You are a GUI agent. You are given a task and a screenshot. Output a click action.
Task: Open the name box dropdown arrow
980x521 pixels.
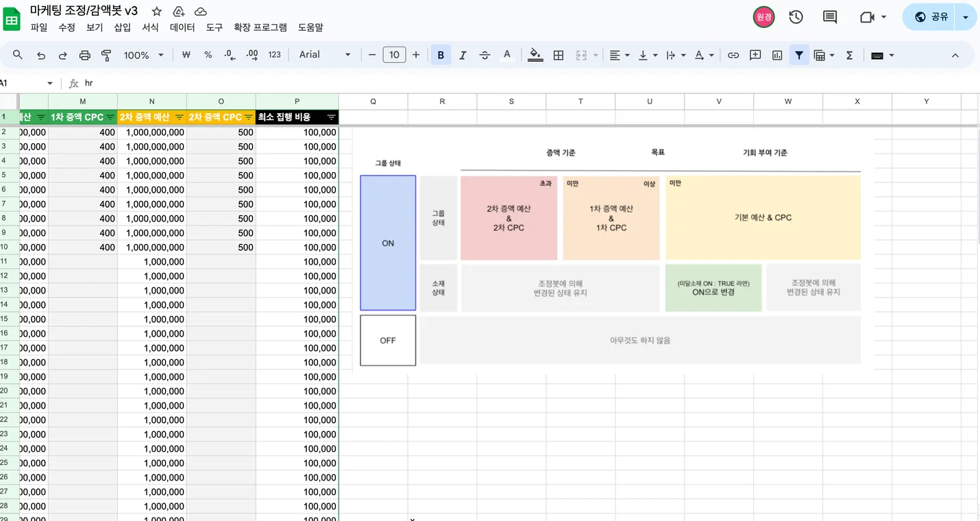coord(49,84)
